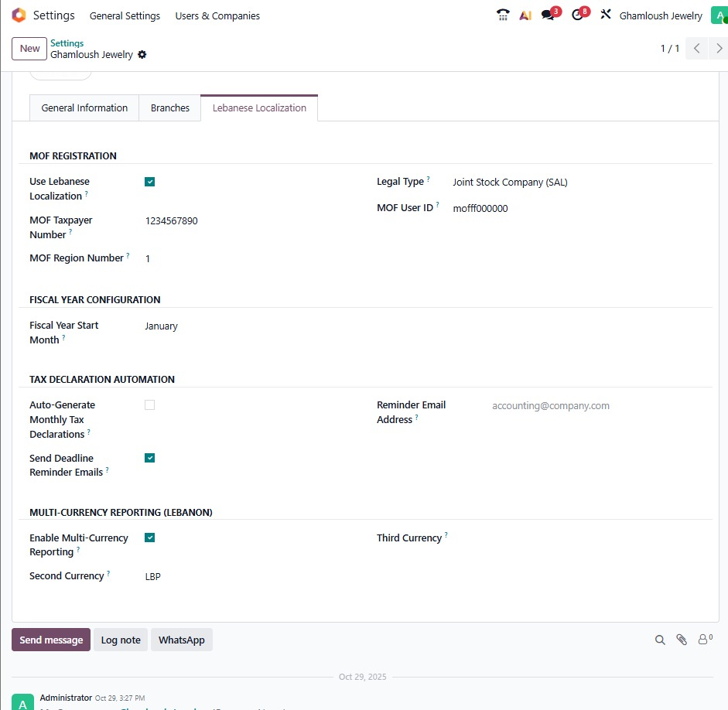Image resolution: width=728 pixels, height=710 pixels.
Task: Open the Legal Type dropdown
Action: click(x=572, y=183)
